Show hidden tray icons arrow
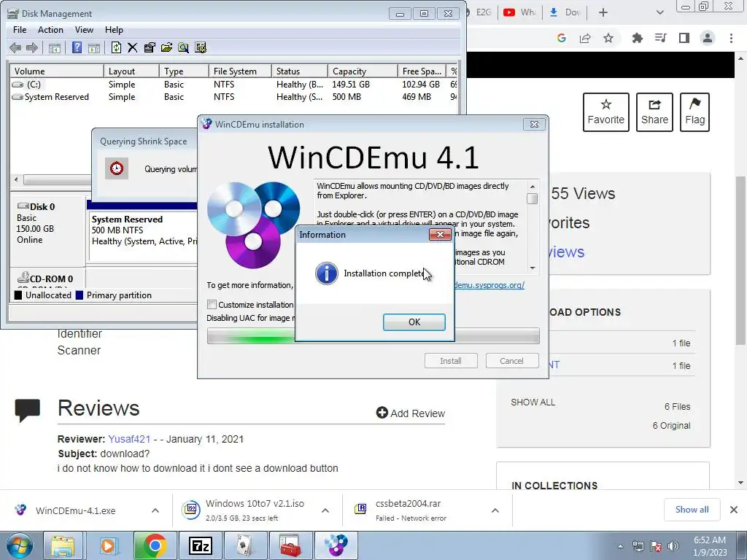The width and height of the screenshot is (747, 560). [x=620, y=546]
